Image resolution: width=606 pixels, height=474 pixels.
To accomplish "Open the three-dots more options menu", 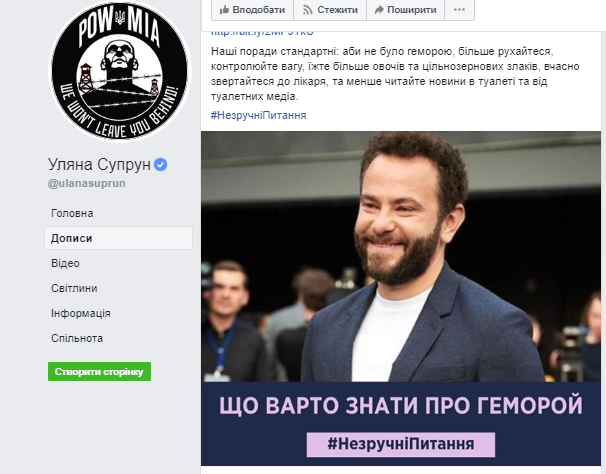I will [459, 10].
